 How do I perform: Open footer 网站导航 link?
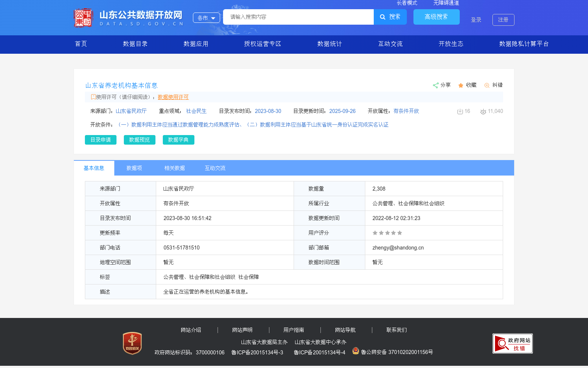[x=345, y=330]
